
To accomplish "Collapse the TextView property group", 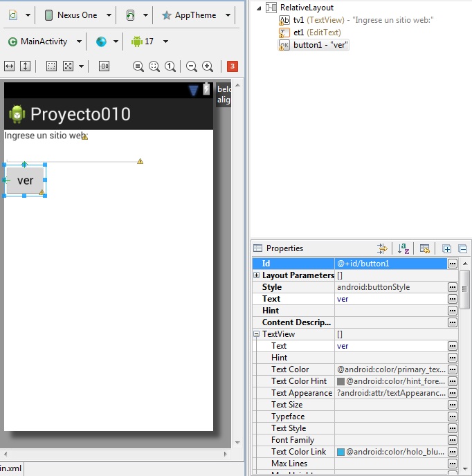I will pos(256,334).
